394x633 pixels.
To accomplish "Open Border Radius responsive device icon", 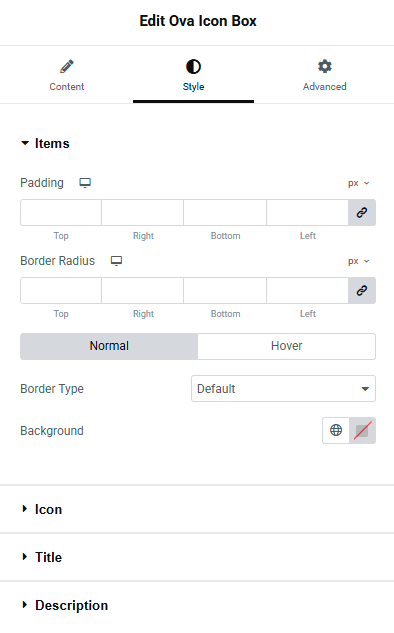I will 116,261.
